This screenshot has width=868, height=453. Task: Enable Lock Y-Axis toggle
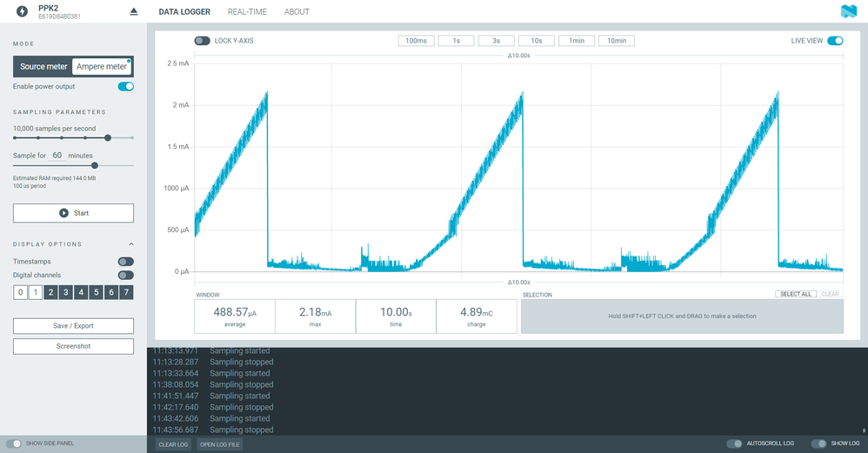tap(202, 41)
